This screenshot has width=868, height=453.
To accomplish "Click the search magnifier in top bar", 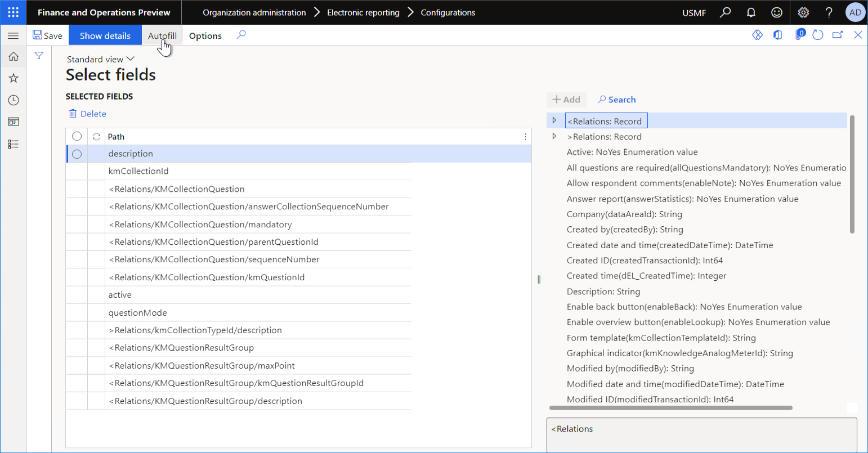I will [726, 12].
